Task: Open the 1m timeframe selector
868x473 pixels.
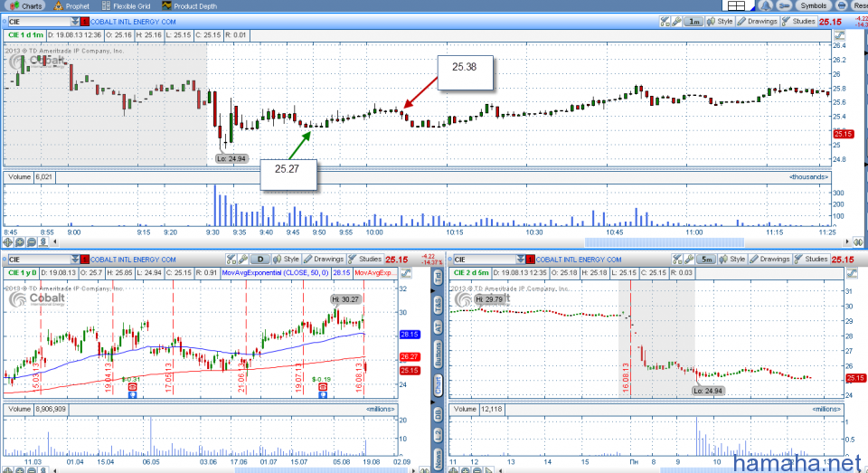Action: 693,22
